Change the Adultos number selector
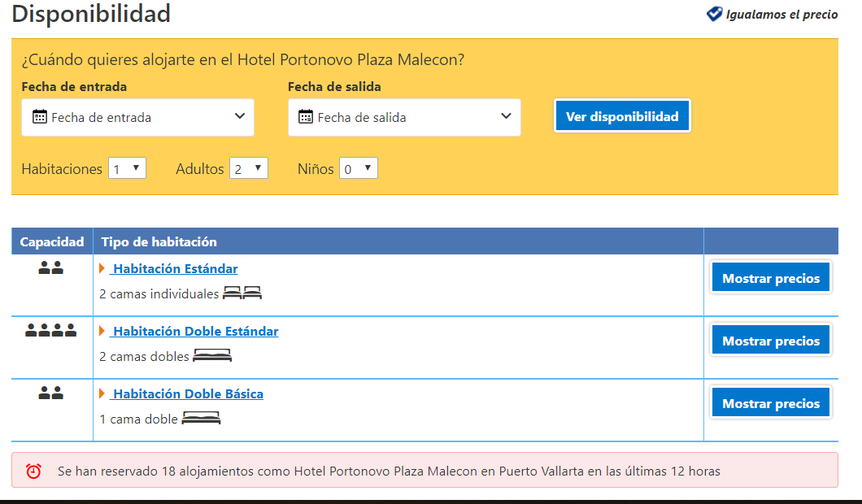862x504 pixels. pyautogui.click(x=248, y=168)
